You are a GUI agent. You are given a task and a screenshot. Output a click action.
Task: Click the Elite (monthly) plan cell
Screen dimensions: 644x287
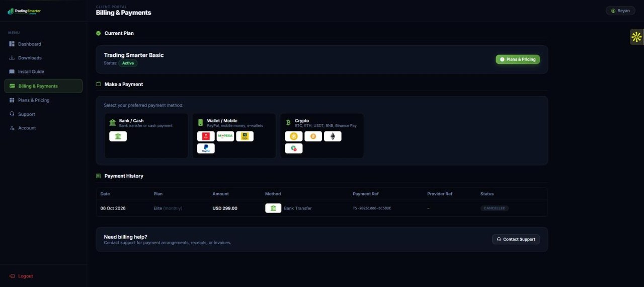coord(168,208)
